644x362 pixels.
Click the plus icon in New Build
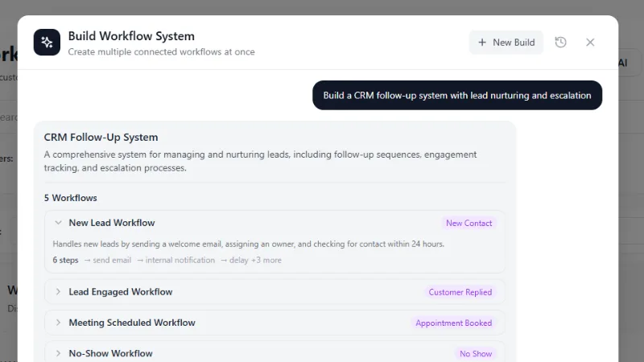[482, 43]
